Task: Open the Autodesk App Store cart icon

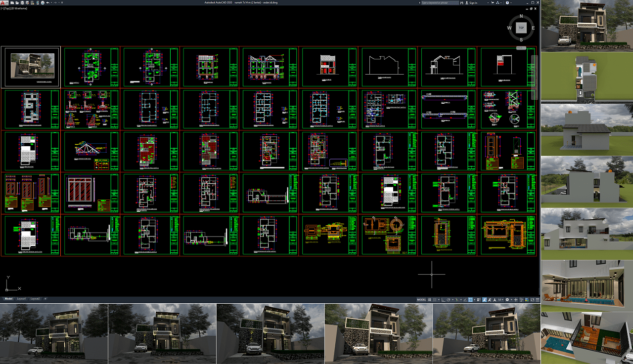Action: [x=493, y=2]
